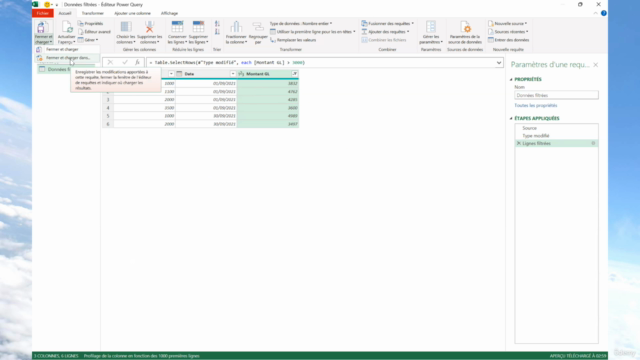The image size is (640, 360).
Task: Select cell with value 4989
Action: 268,116
